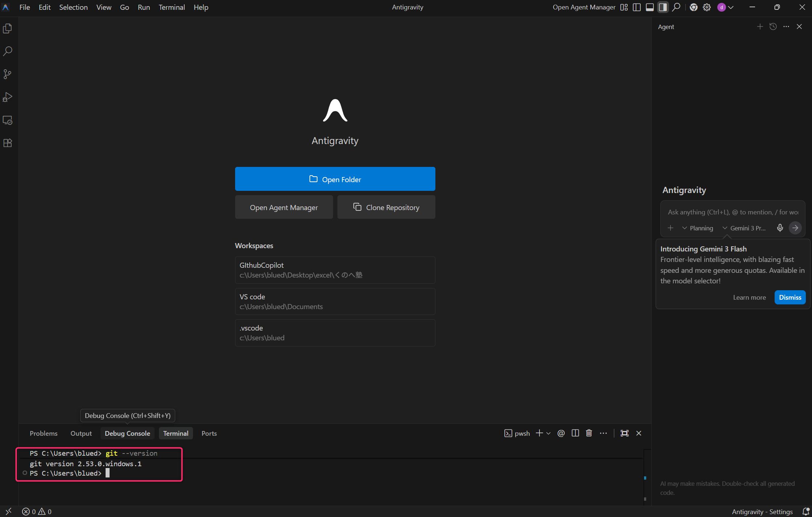Open the Extensions view

pyautogui.click(x=8, y=143)
